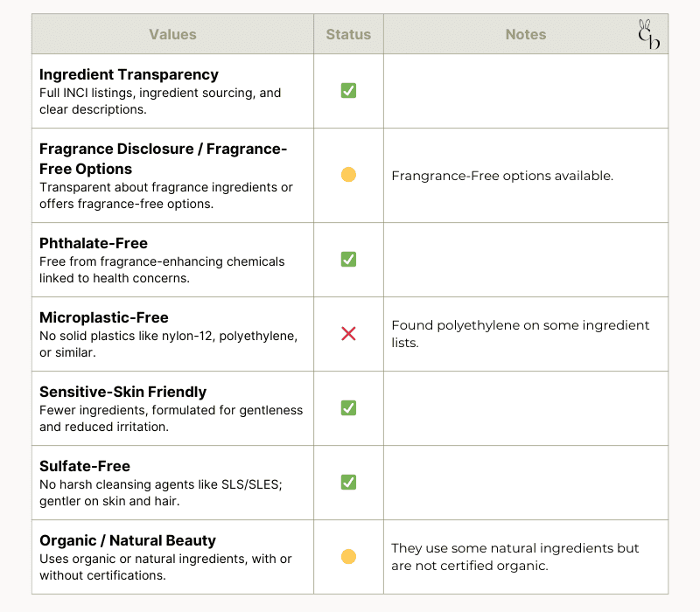Viewport: 700px width, 612px height.
Task: Select the Values column header
Action: [172, 34]
